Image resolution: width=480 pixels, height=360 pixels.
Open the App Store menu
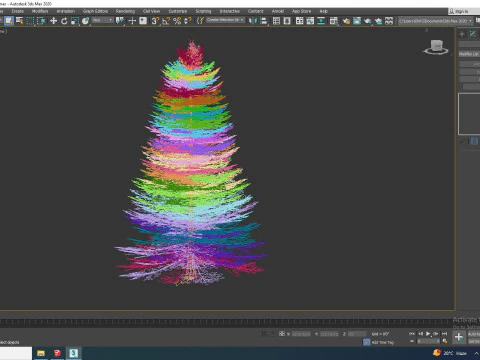coord(302,11)
